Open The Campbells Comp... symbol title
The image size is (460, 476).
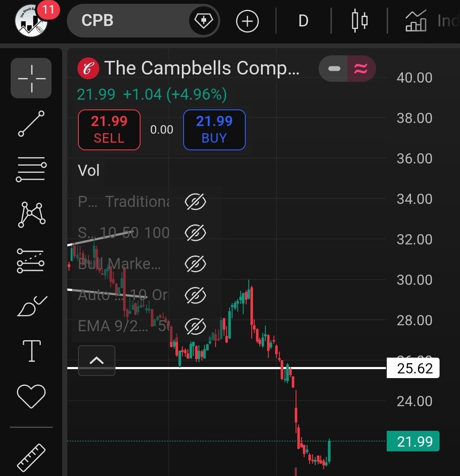click(202, 68)
